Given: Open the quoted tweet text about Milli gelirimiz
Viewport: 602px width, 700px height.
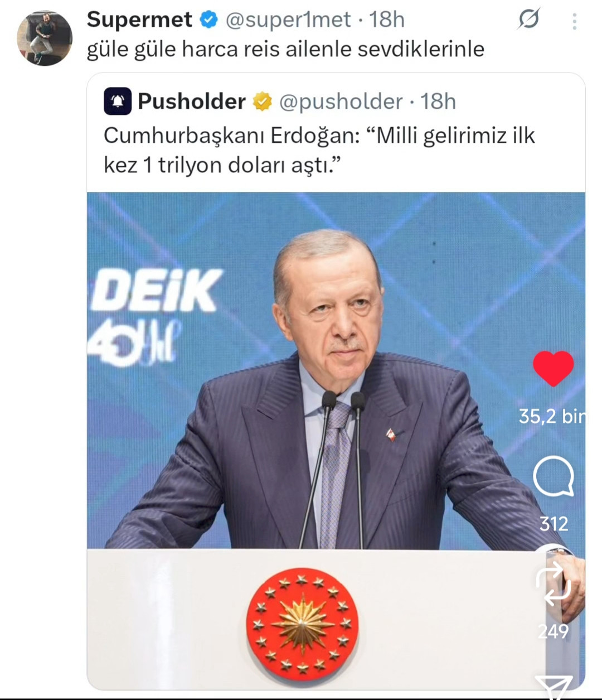Looking at the screenshot, I should [319, 150].
